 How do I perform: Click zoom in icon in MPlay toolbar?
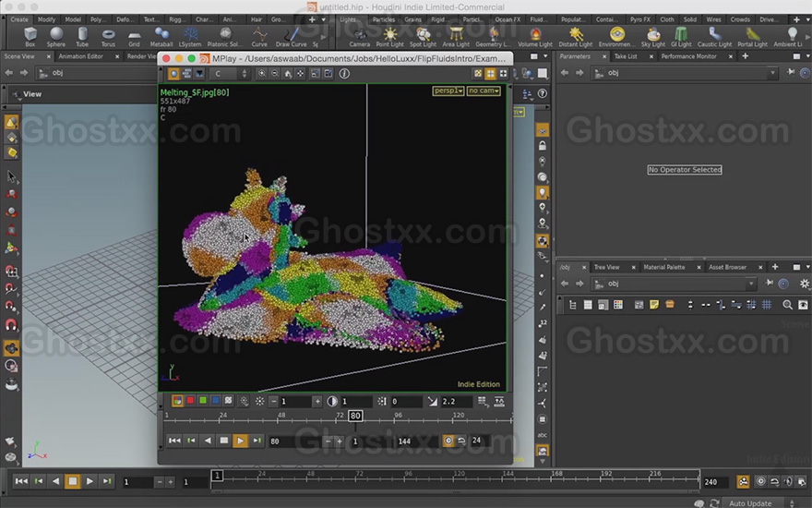[x=262, y=74]
